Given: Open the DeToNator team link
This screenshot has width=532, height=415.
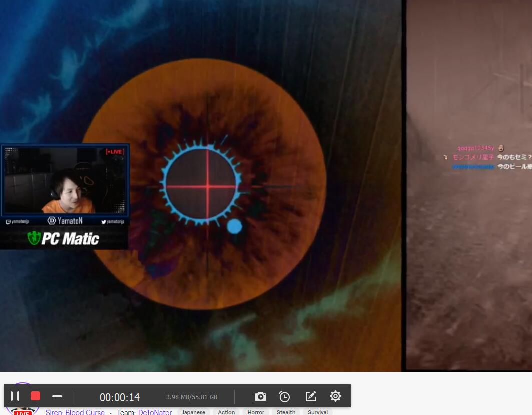Looking at the screenshot, I should (155, 412).
